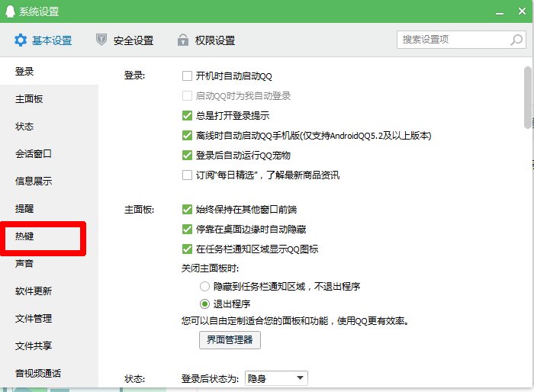Close the 系统设置 window

point(522,11)
